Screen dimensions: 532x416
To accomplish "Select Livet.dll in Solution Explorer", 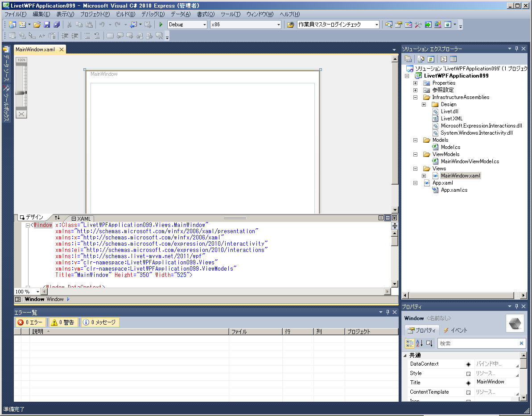I will [x=450, y=111].
